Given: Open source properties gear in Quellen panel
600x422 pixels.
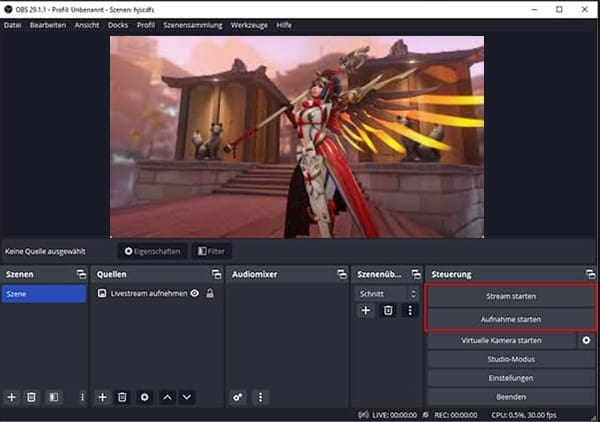Looking at the screenshot, I should point(145,397).
